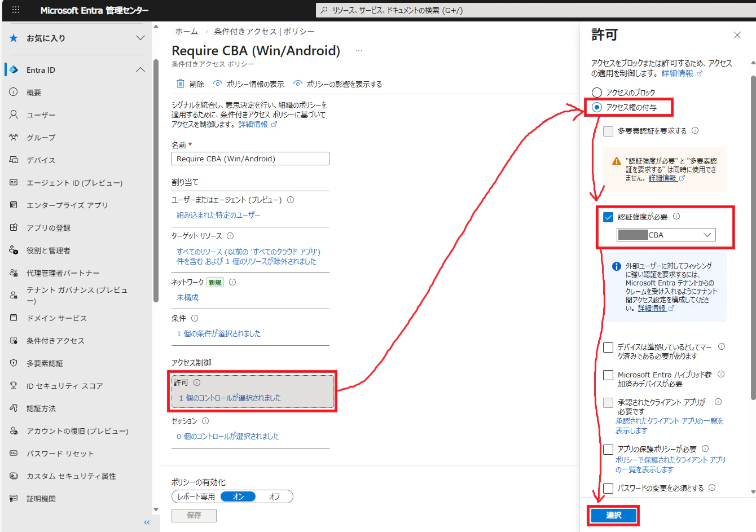Click the 選択 button
756x532 pixels.
click(x=614, y=515)
